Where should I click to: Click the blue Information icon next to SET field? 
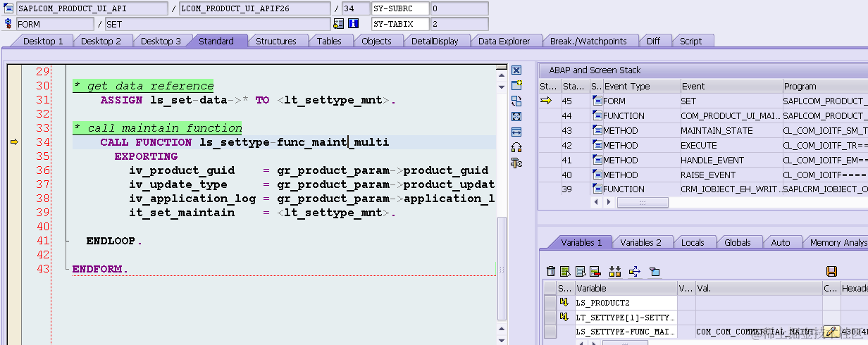click(354, 24)
